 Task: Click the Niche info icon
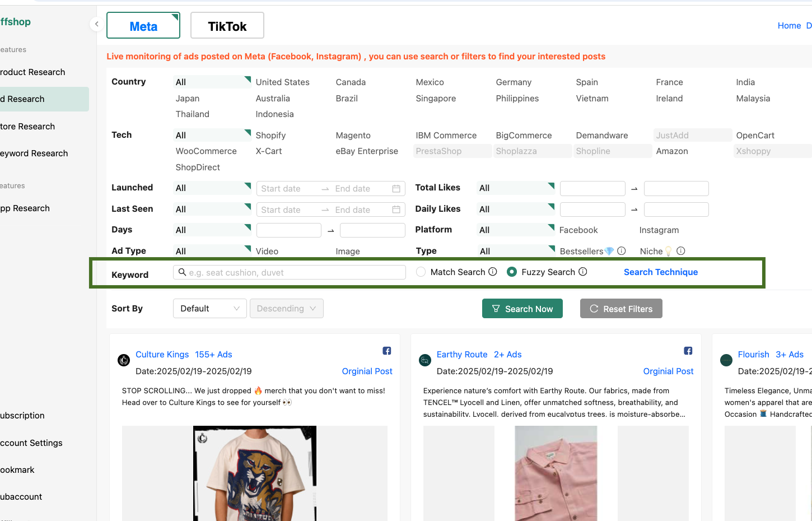tap(680, 251)
